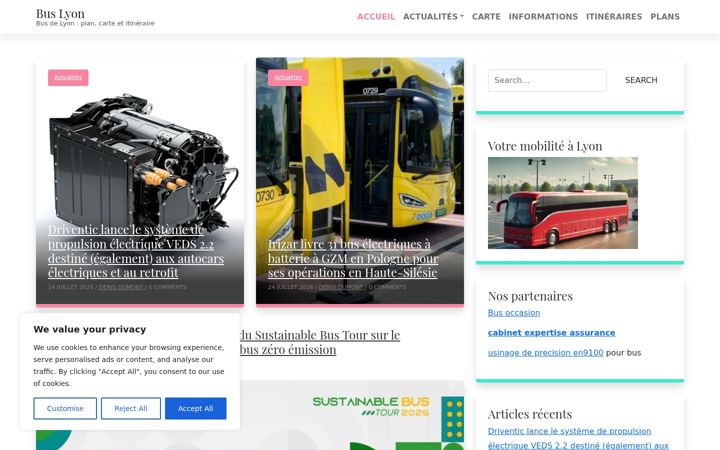Click the Search input field

547,80
